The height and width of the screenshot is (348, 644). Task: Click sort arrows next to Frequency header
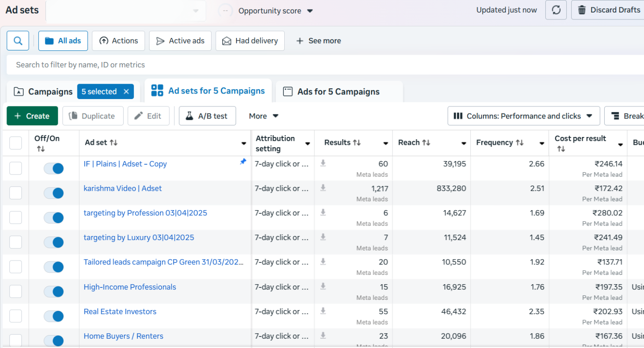click(x=519, y=143)
